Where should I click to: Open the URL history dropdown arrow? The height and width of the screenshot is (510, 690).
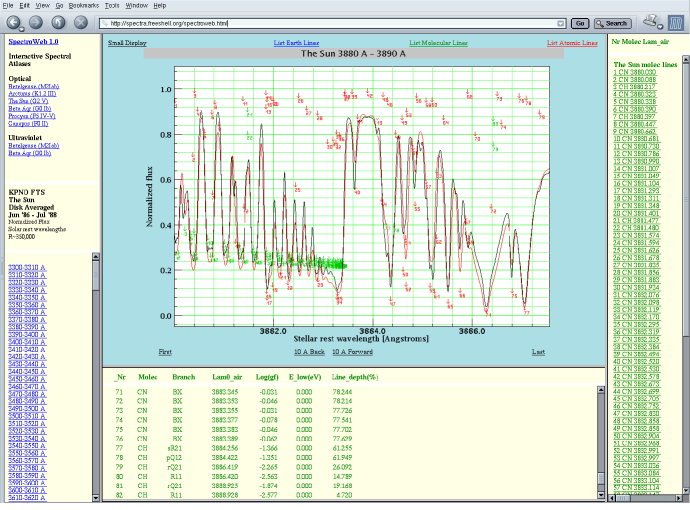coord(562,22)
